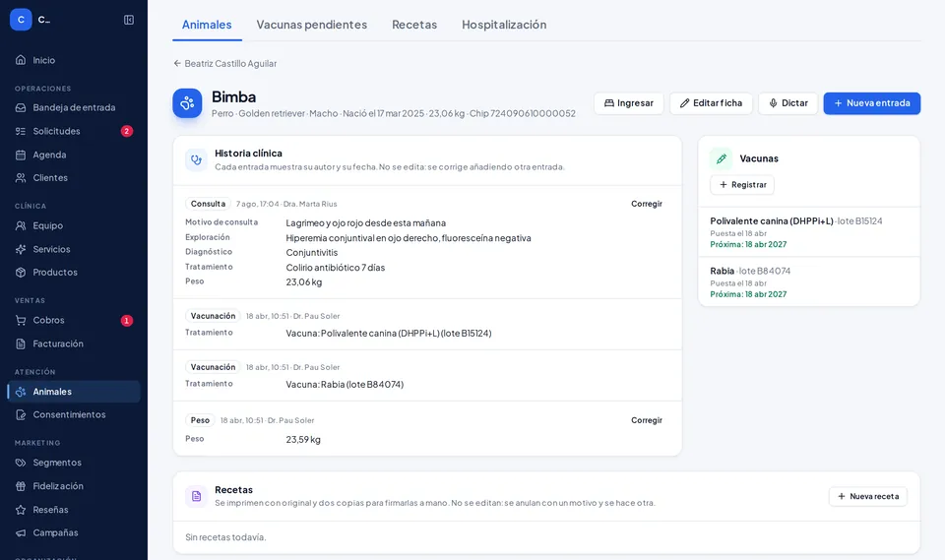The height and width of the screenshot is (560, 945).
Task: Open Productos box icon
Action: tap(21, 273)
